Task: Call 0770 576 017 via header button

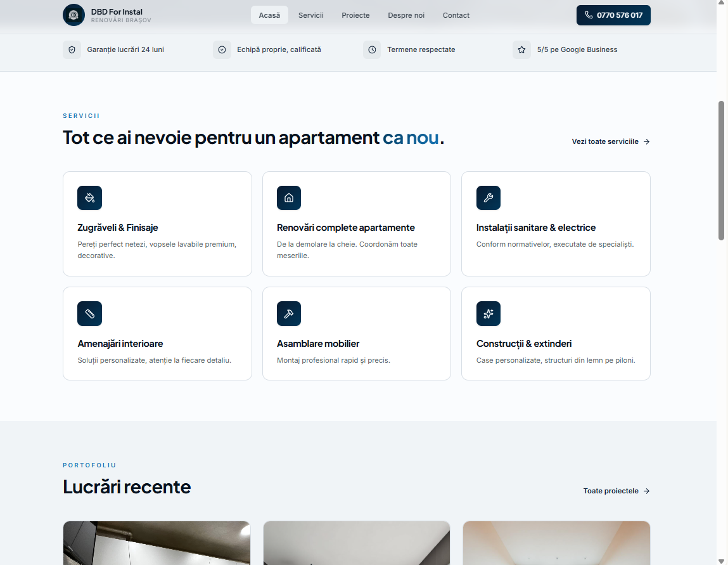Action: coord(613,15)
